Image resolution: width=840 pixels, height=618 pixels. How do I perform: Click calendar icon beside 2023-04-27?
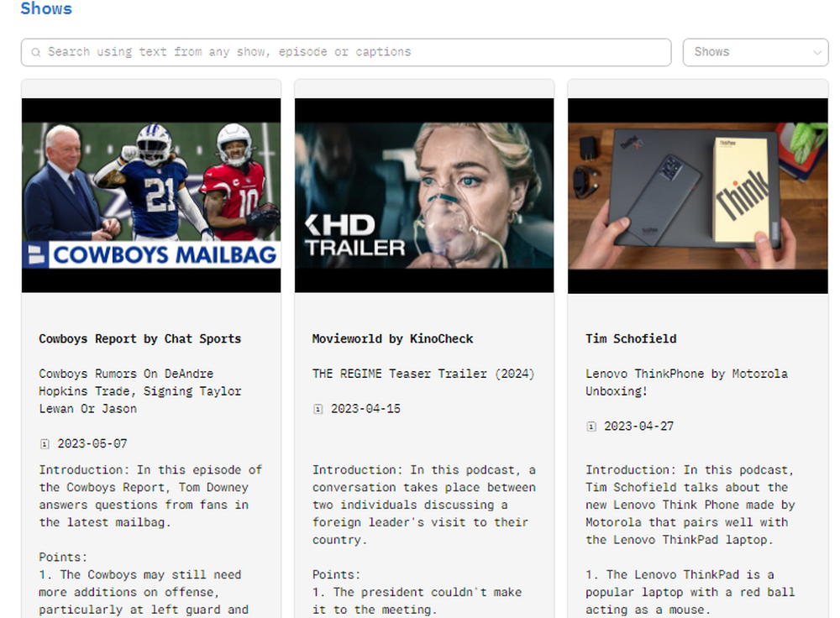click(591, 427)
